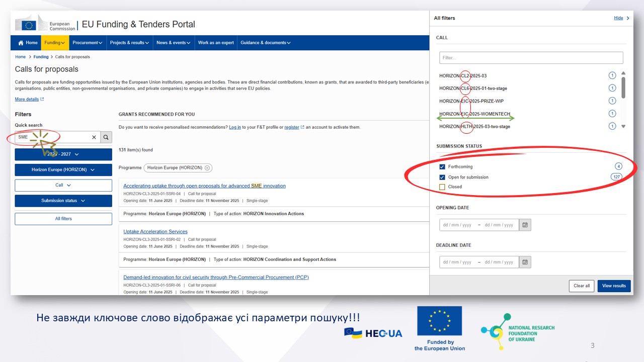Open the Uptake Acceleration Services link

coord(155,232)
